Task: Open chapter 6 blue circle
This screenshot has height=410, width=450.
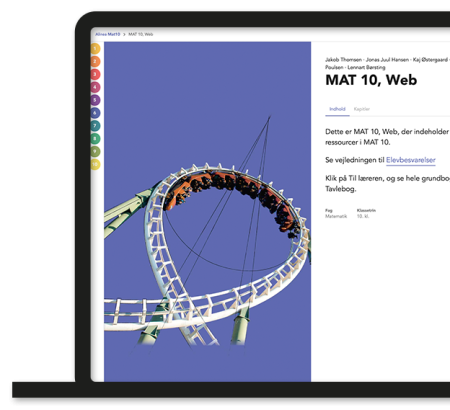Action: click(95, 113)
